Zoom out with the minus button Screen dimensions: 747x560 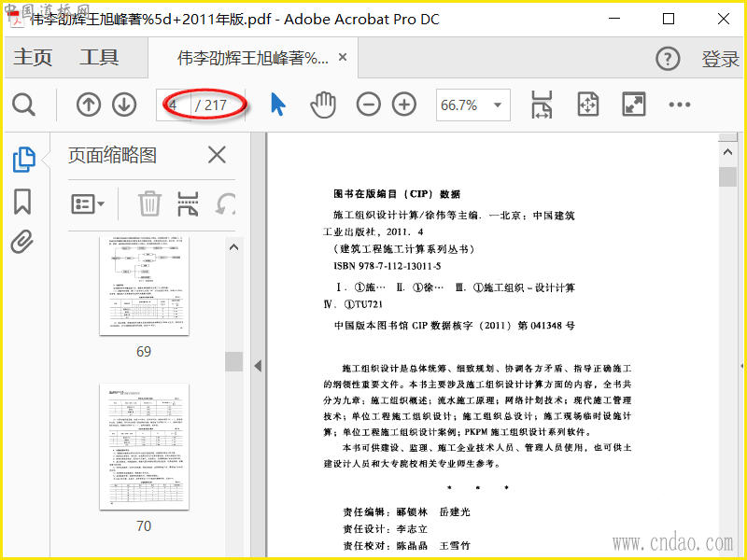click(368, 105)
